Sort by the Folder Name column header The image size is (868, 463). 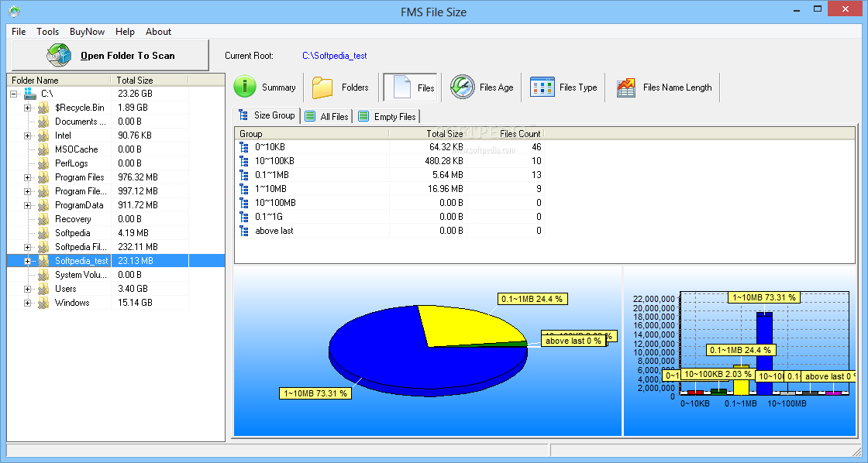[x=59, y=80]
